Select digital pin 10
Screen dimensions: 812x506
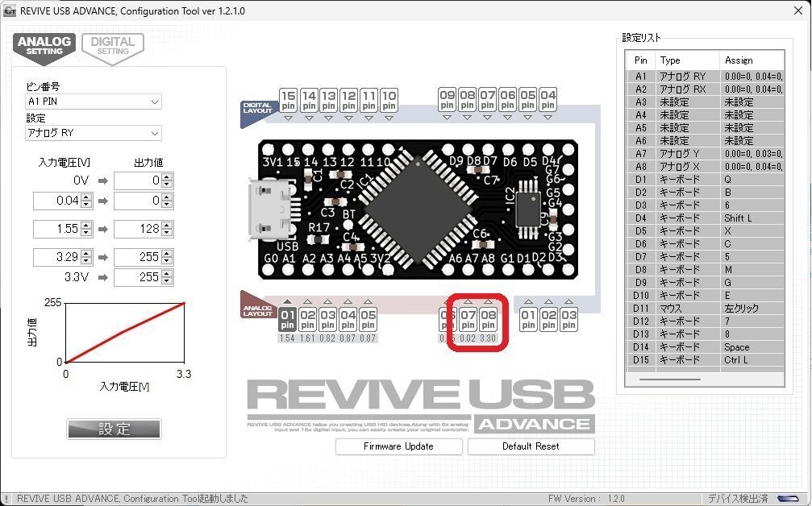coord(388,98)
